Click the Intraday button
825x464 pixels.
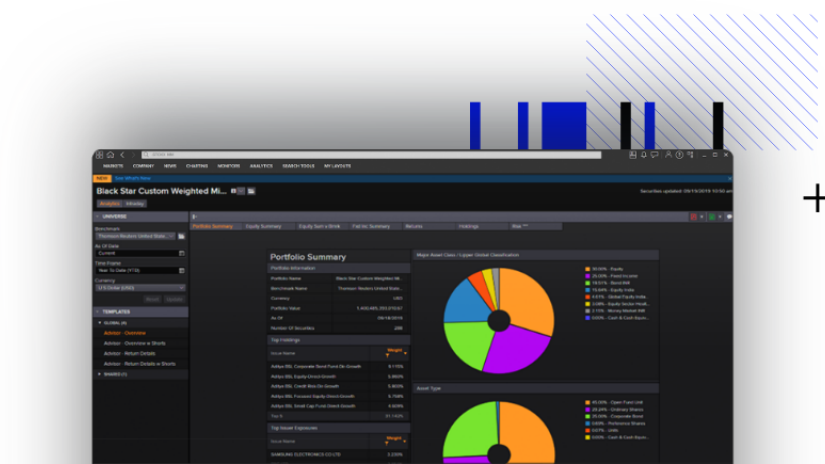coord(134,203)
